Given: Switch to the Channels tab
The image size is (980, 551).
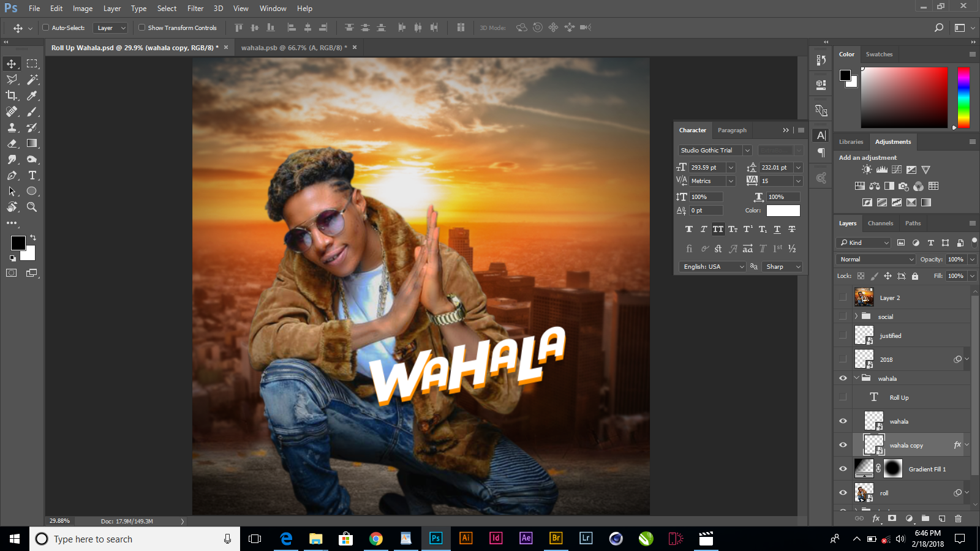Looking at the screenshot, I should point(880,223).
